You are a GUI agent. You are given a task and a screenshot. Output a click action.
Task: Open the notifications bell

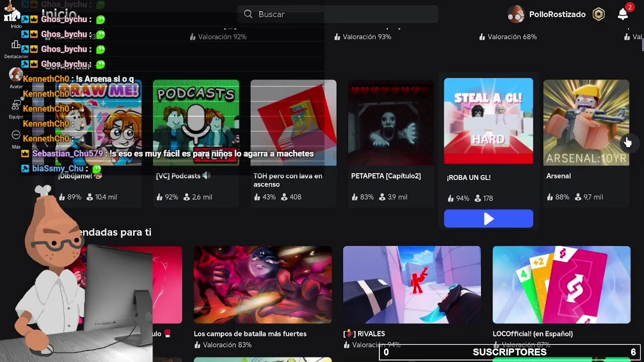(623, 14)
